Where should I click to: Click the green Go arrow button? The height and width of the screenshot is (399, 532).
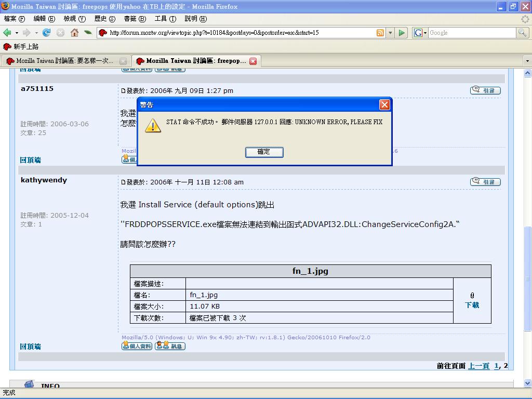(x=402, y=33)
